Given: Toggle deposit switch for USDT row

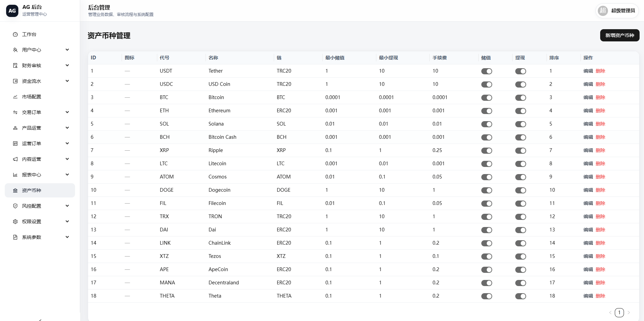Looking at the screenshot, I should 487,71.
